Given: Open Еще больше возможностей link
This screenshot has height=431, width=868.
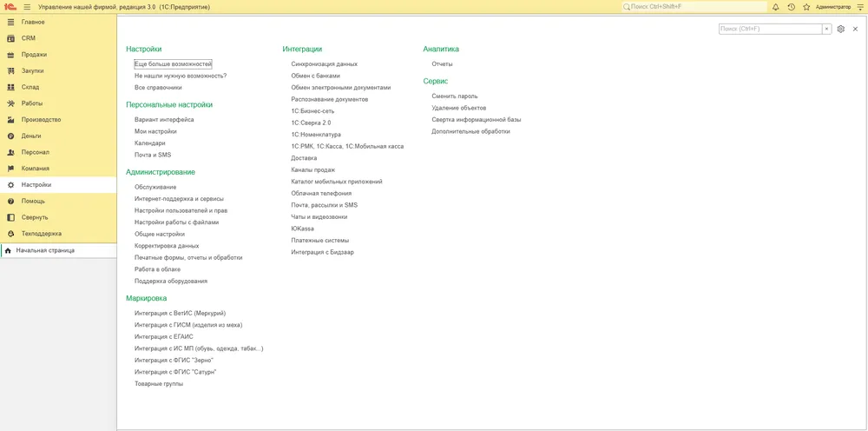Looking at the screenshot, I should tap(174, 64).
